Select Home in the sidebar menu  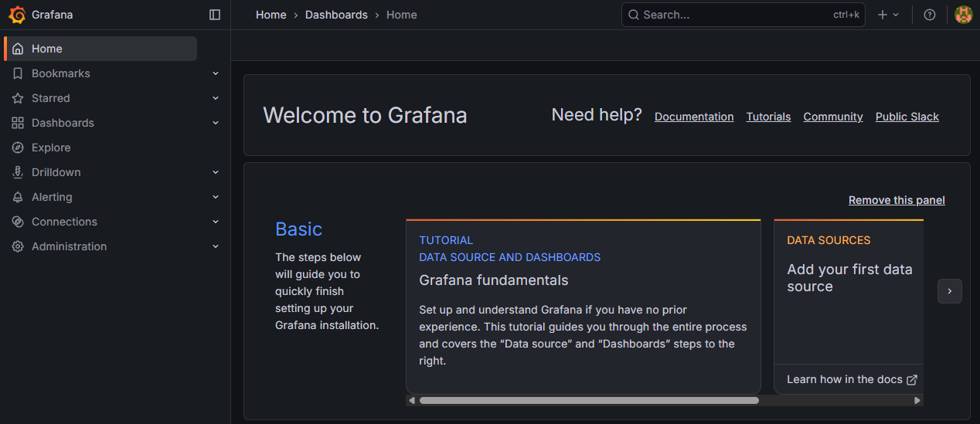click(46, 49)
